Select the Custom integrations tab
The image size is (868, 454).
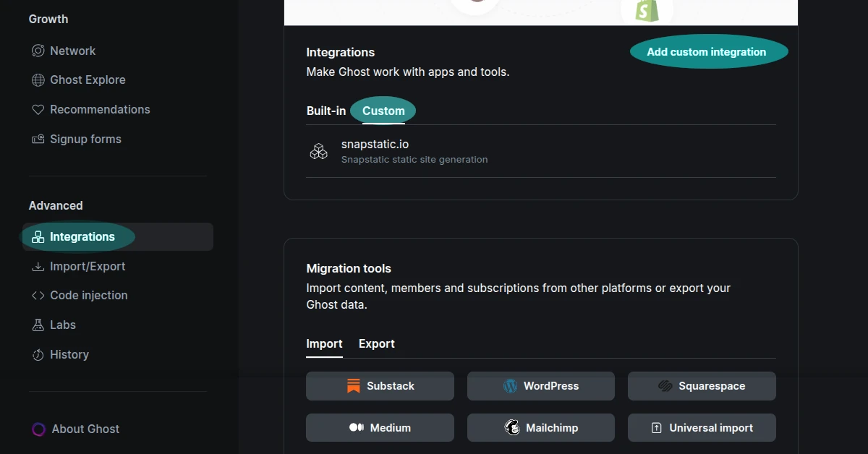coord(383,111)
